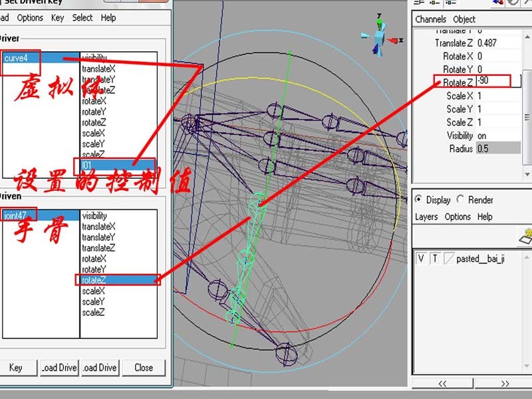
Task: Open the Key menu in Set Driven Key
Action: (x=57, y=18)
